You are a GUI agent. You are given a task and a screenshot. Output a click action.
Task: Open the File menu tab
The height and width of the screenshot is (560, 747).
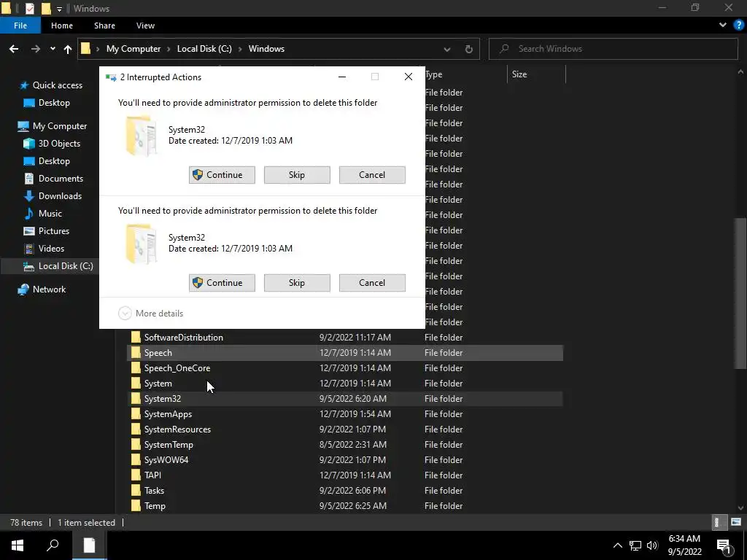click(20, 26)
